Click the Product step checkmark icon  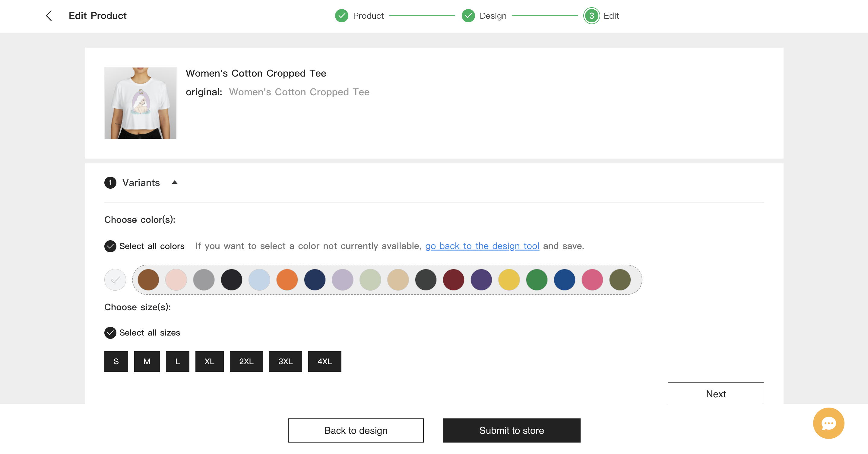point(341,15)
